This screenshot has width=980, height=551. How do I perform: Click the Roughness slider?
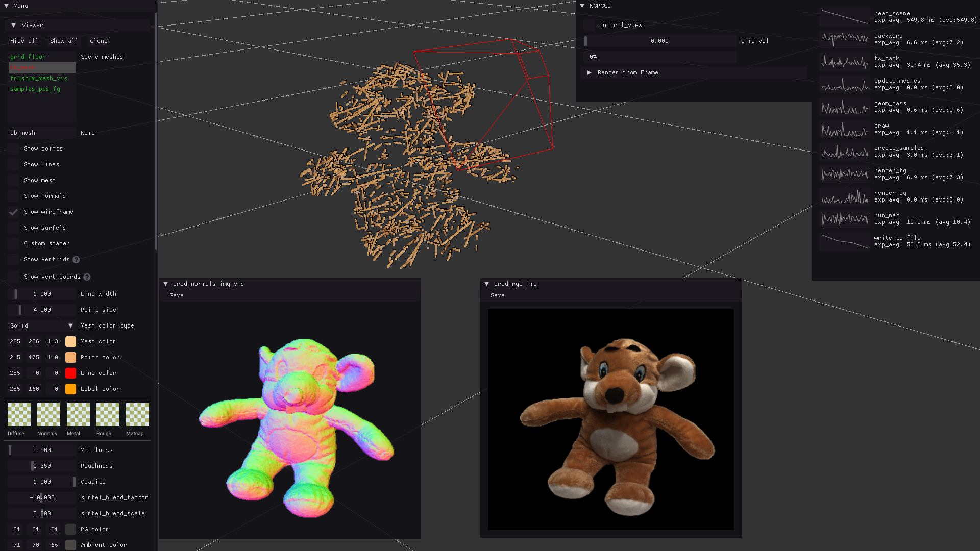(x=42, y=466)
